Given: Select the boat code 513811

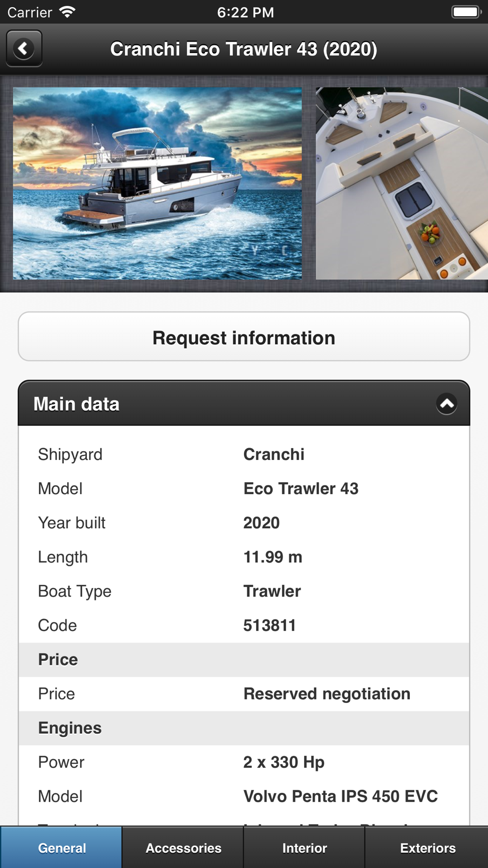Looking at the screenshot, I should click(269, 625).
